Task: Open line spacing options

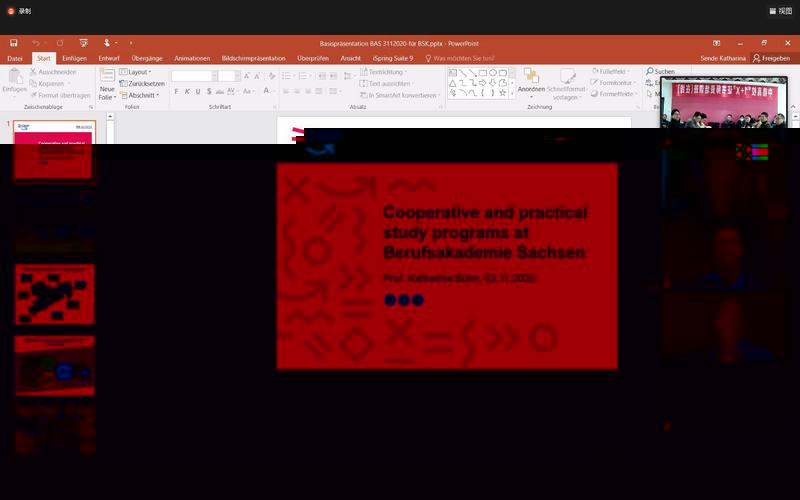Action: point(348,76)
